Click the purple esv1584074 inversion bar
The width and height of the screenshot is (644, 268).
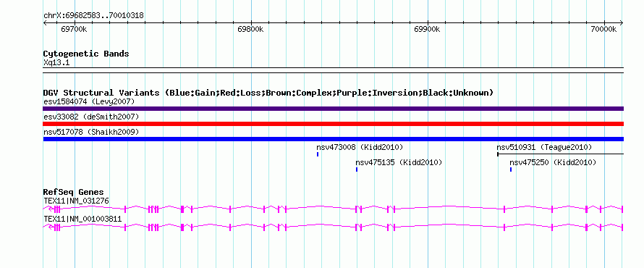(x=333, y=109)
